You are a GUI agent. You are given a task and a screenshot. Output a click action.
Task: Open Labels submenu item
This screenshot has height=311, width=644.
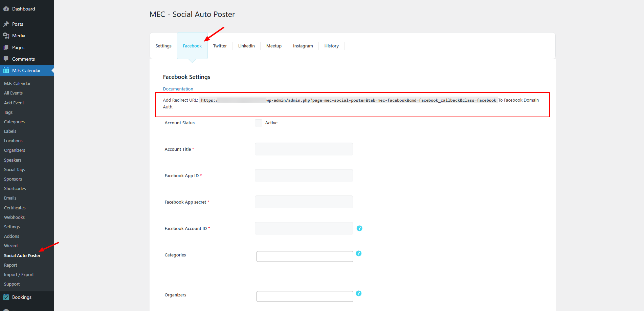pyautogui.click(x=10, y=131)
